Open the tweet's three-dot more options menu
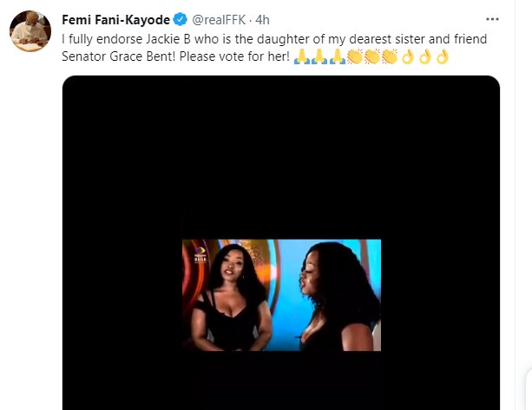The height and width of the screenshot is (410, 532). click(x=492, y=19)
